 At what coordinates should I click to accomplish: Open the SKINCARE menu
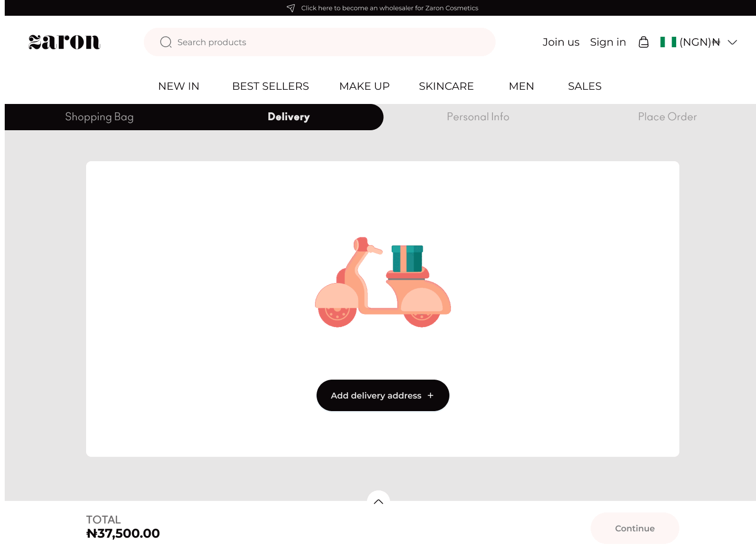[446, 86]
